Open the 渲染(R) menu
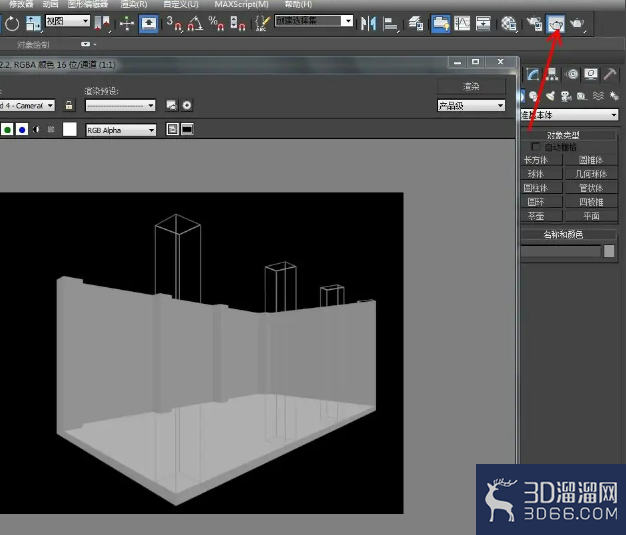The height and width of the screenshot is (535, 626). [x=134, y=4]
